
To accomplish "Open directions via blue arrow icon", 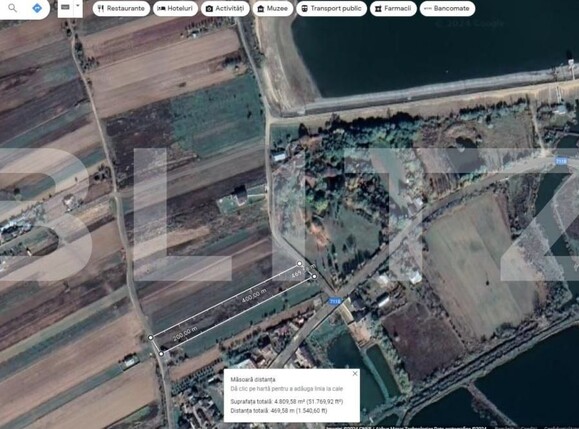I will coord(37,8).
